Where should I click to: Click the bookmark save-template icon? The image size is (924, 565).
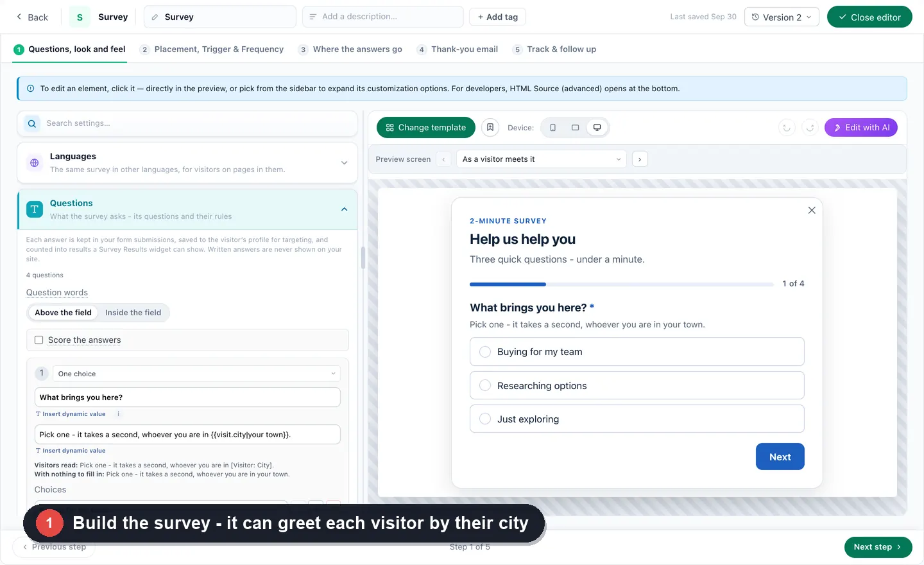click(490, 128)
